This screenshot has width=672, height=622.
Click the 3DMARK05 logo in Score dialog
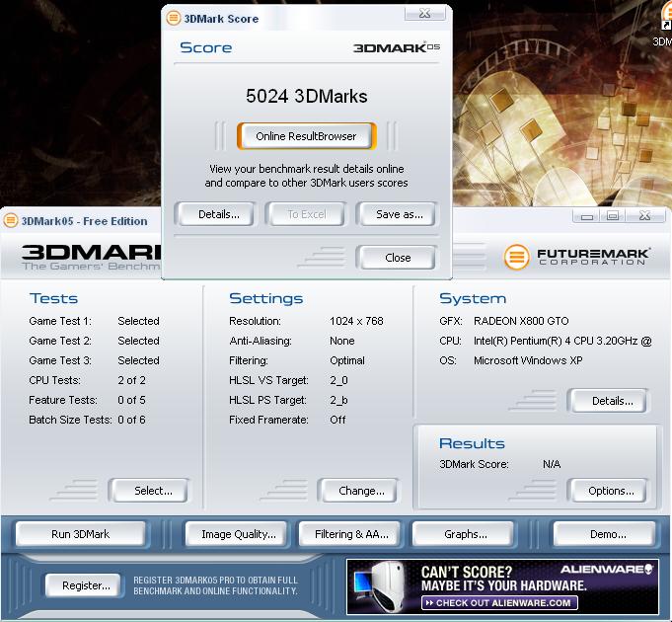tap(397, 47)
